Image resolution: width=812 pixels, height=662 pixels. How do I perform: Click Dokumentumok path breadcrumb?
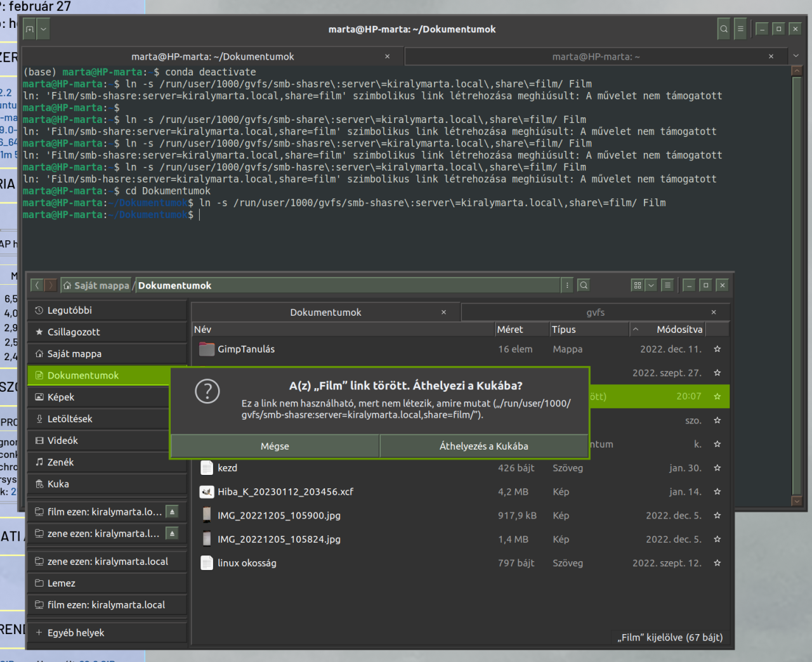(x=174, y=285)
